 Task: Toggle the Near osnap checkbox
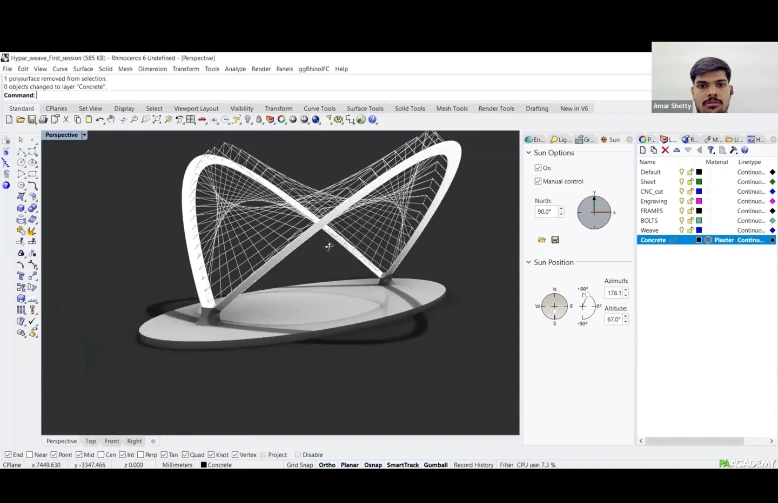(33, 454)
